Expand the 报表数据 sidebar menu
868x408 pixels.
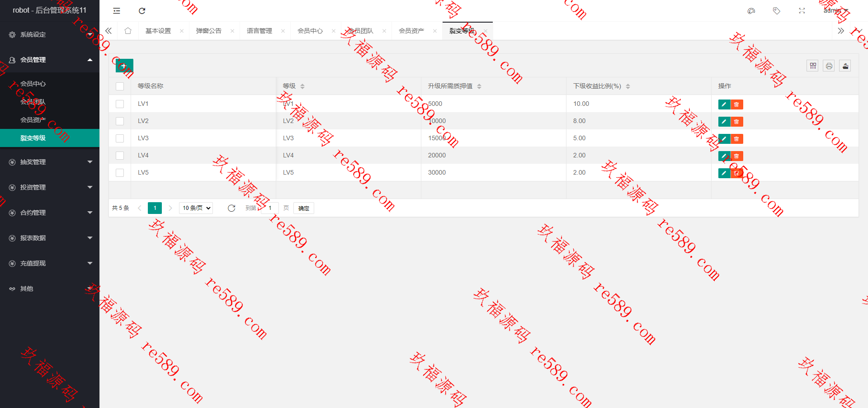pos(50,238)
